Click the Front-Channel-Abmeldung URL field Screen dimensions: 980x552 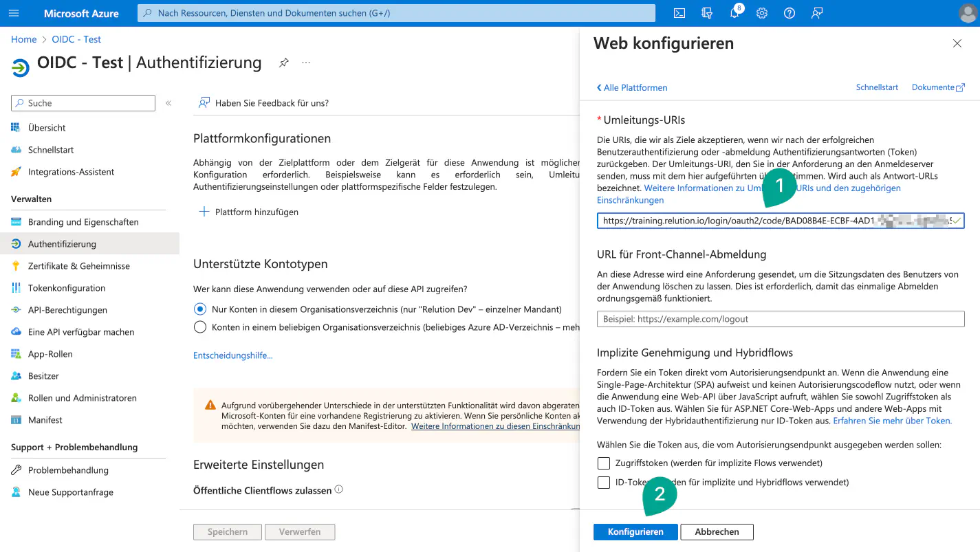point(781,319)
